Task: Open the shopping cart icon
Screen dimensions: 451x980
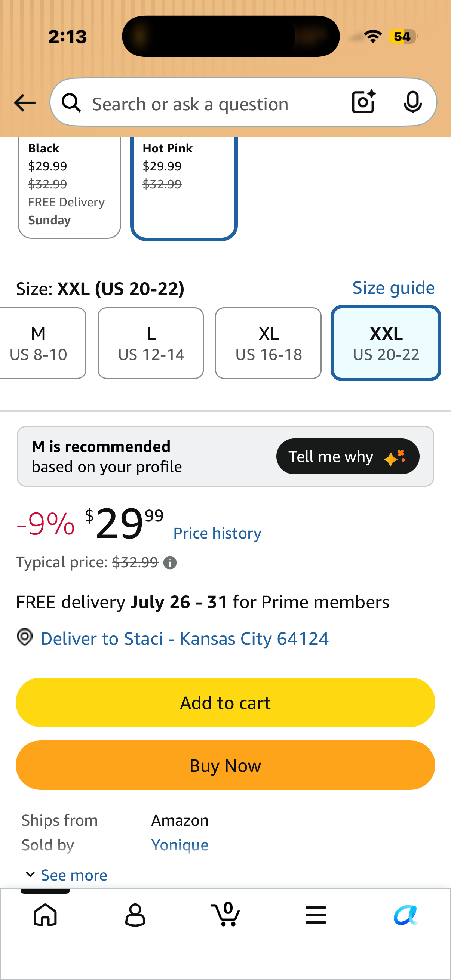Action: click(x=225, y=914)
